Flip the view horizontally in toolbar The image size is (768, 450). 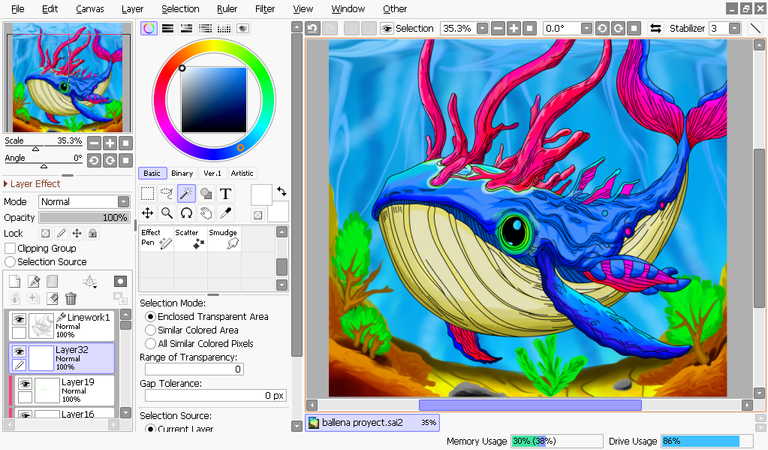click(x=655, y=28)
